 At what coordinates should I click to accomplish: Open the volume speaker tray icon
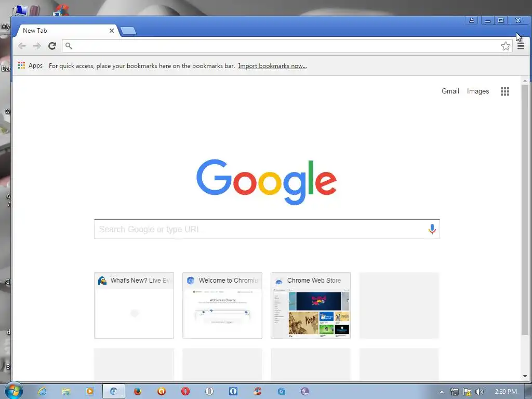[x=479, y=392]
